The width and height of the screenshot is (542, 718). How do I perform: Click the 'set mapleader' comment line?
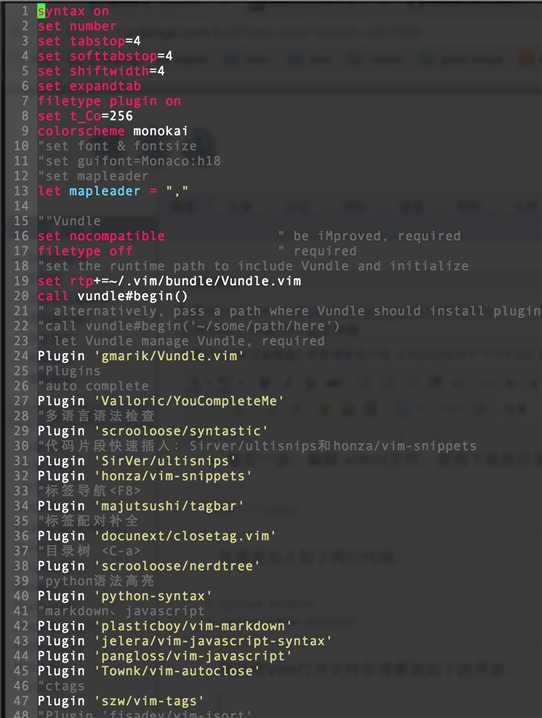pyautogui.click(x=94, y=176)
